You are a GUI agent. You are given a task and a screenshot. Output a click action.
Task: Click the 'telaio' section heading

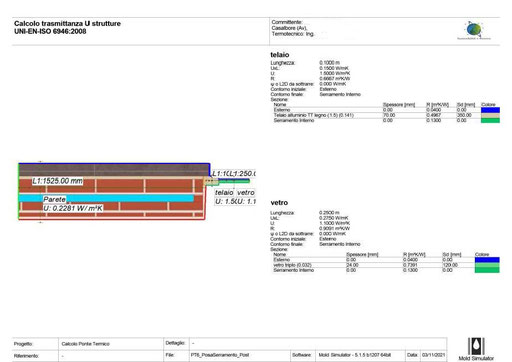click(280, 55)
